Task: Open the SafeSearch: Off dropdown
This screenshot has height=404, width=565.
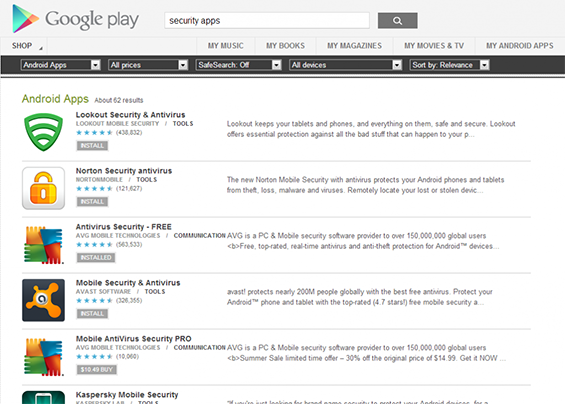Action: click(239, 65)
